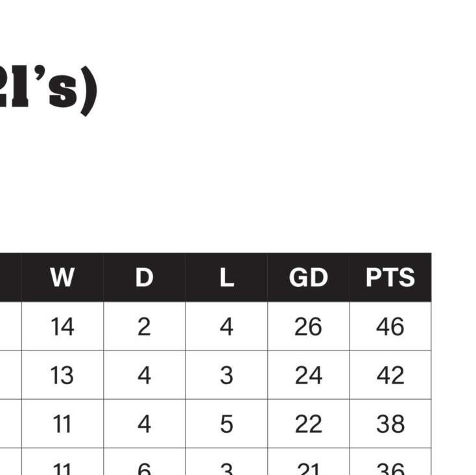This screenshot has height=475, width=476.
Task: Select the cell showing 13 wins
Action: (x=62, y=375)
